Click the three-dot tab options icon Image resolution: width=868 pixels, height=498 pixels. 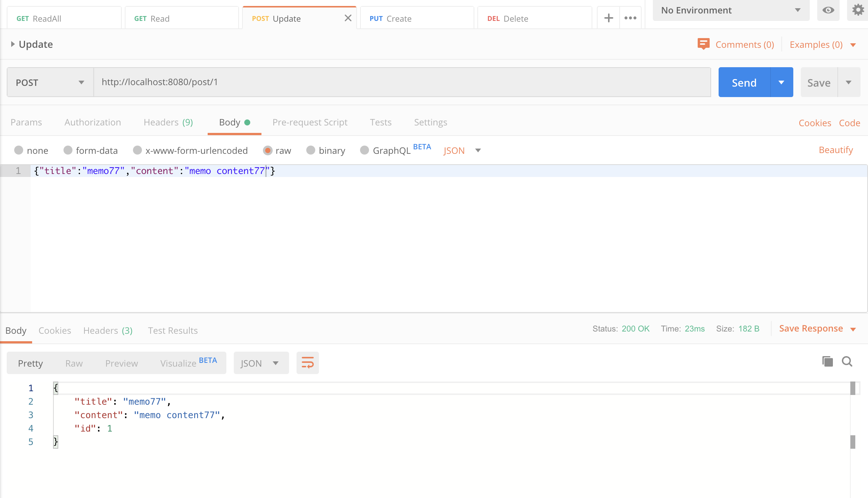[x=630, y=18]
